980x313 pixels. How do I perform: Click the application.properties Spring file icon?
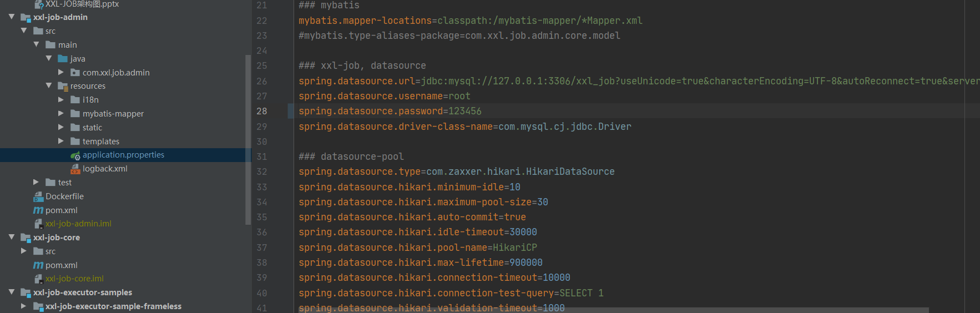[75, 155]
